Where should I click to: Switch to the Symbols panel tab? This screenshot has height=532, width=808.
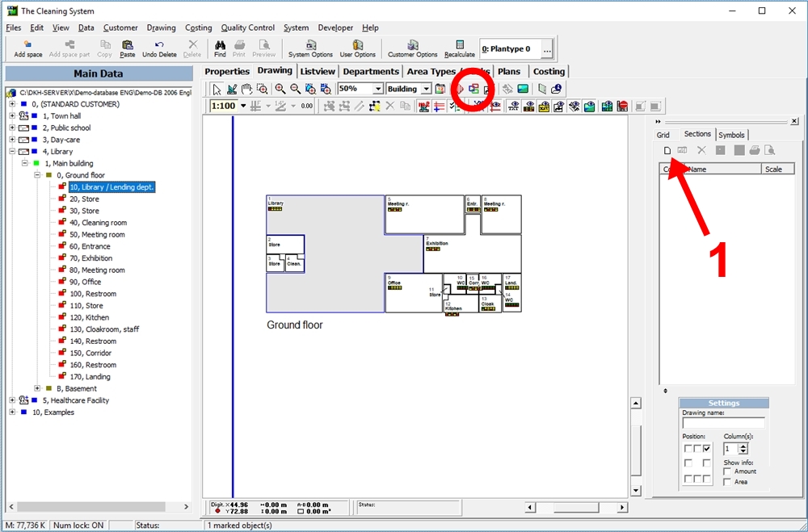tap(731, 135)
